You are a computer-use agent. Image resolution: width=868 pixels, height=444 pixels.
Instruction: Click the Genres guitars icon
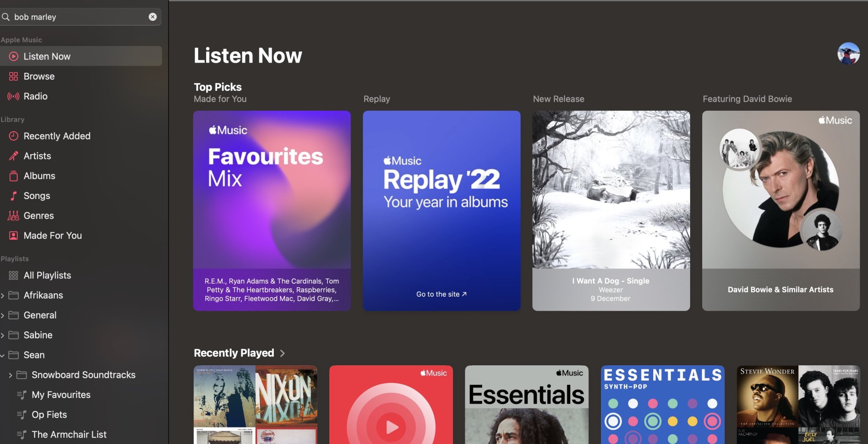pyautogui.click(x=13, y=216)
